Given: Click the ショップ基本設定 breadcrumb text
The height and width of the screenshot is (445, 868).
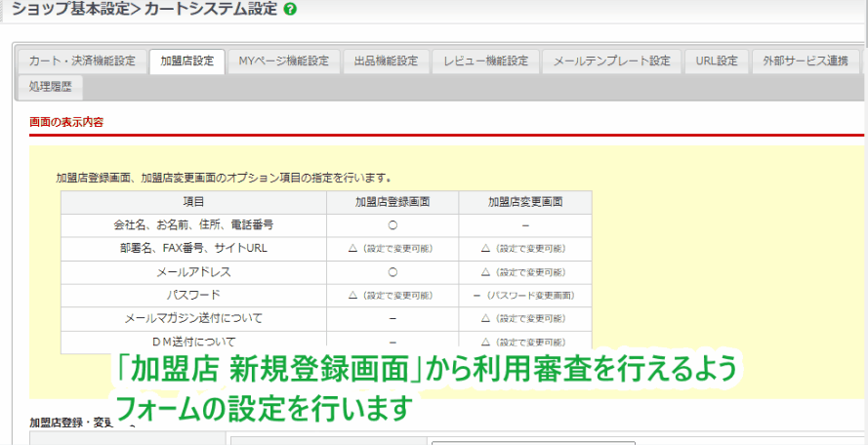Looking at the screenshot, I should coord(67,9).
